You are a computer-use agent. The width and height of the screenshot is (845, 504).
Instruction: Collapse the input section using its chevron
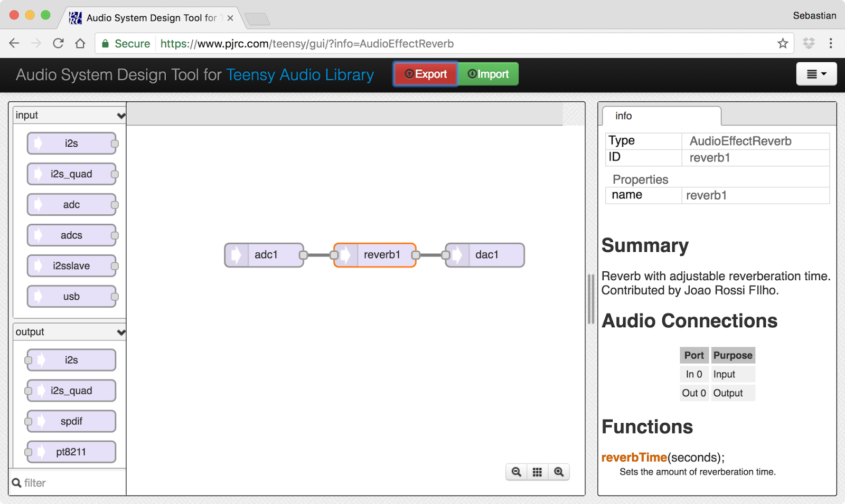click(121, 115)
